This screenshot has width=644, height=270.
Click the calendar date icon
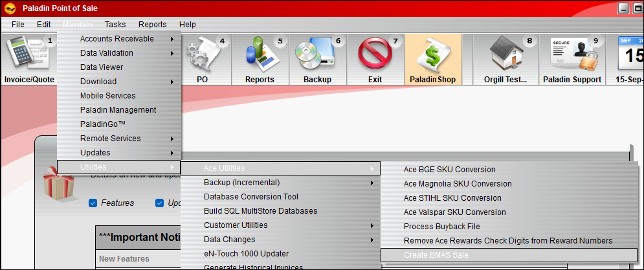(630, 58)
